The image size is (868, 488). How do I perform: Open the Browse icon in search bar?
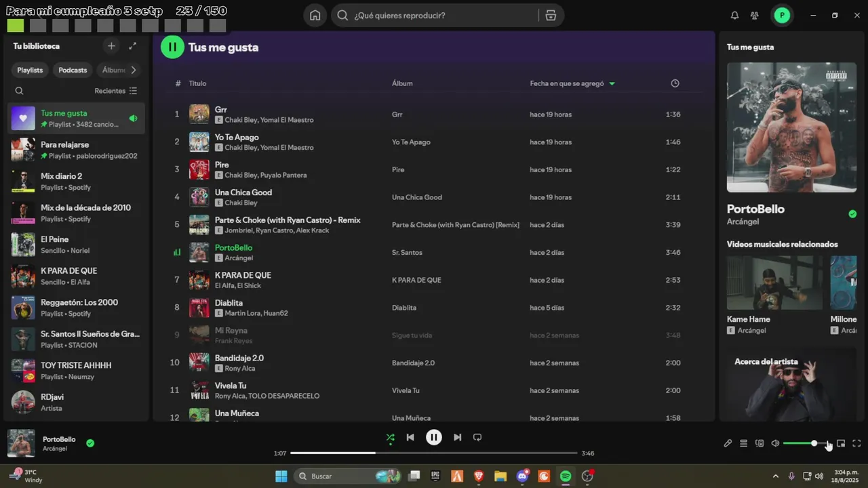[551, 16]
